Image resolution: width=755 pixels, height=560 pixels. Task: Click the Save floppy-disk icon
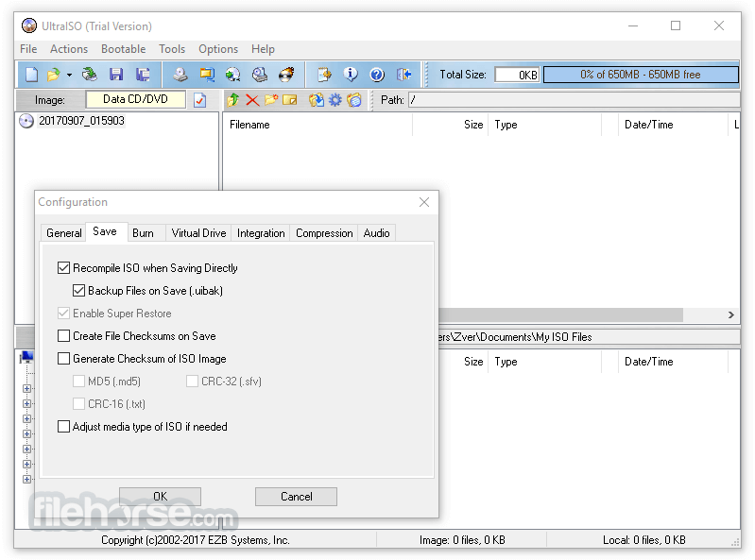(x=116, y=75)
